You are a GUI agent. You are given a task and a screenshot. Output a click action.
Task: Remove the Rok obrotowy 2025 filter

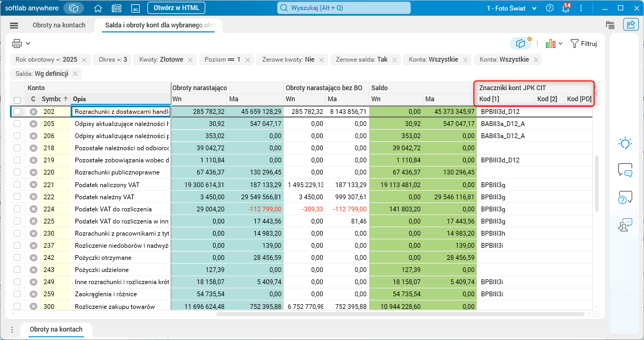click(84, 60)
